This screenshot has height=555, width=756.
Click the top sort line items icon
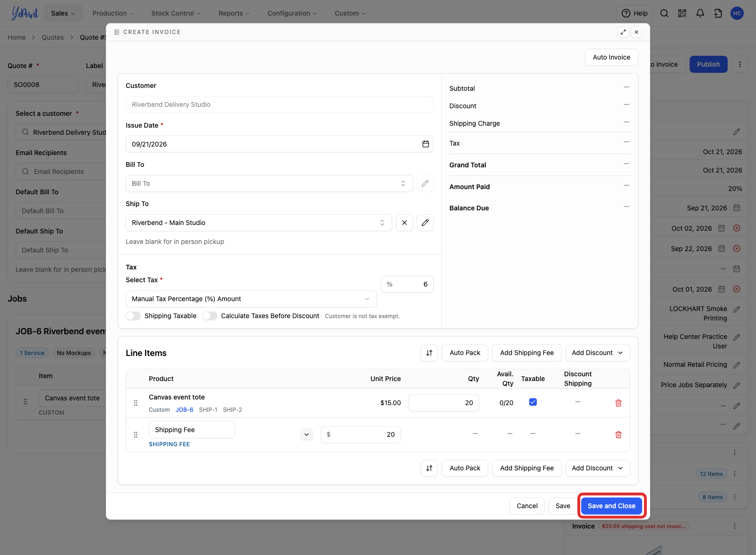(x=429, y=353)
